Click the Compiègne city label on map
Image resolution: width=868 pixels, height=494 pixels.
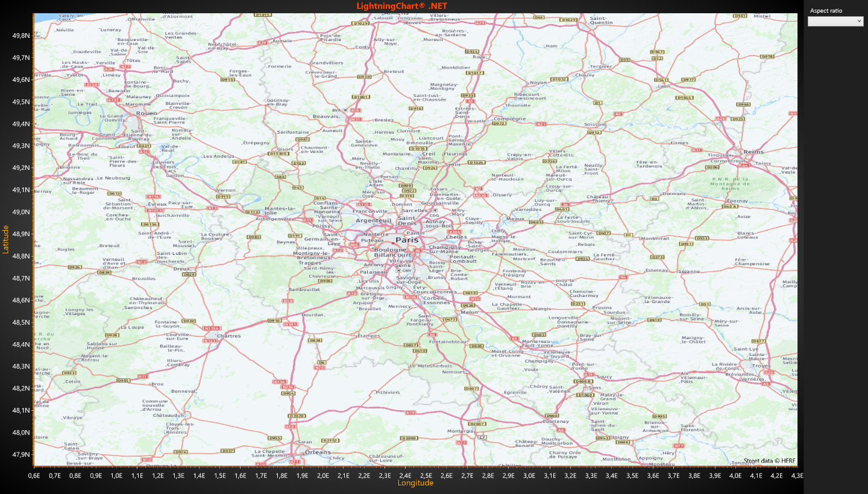(509, 119)
